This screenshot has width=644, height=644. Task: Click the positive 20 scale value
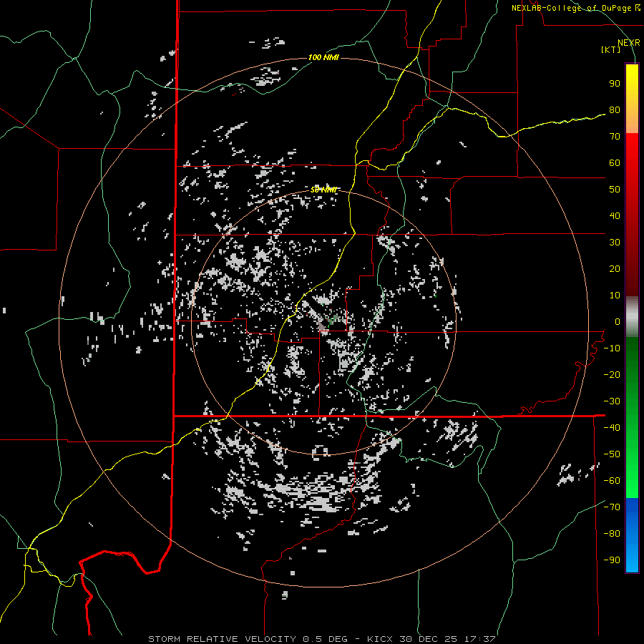click(615, 269)
